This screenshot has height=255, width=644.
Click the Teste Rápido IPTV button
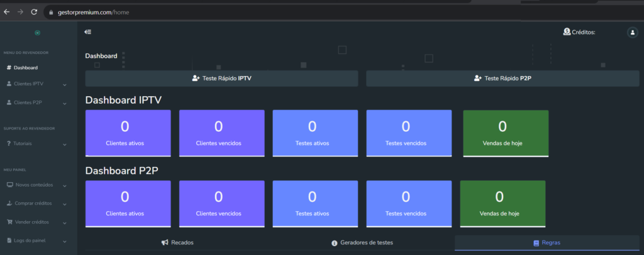222,79
